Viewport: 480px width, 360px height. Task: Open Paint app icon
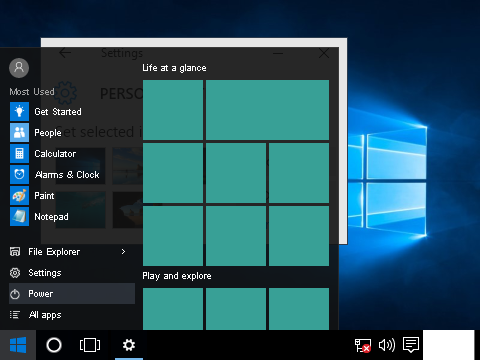click(19, 195)
